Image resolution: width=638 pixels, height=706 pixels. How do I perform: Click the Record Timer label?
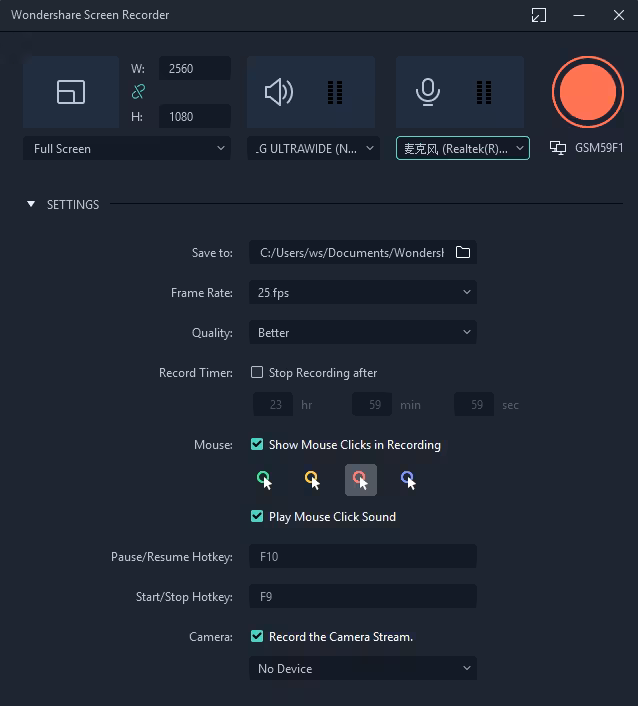(x=196, y=373)
